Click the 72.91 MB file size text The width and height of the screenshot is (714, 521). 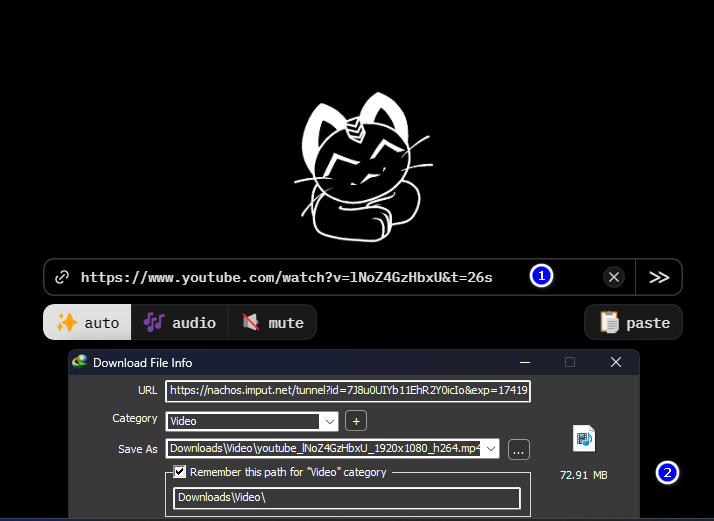point(583,475)
